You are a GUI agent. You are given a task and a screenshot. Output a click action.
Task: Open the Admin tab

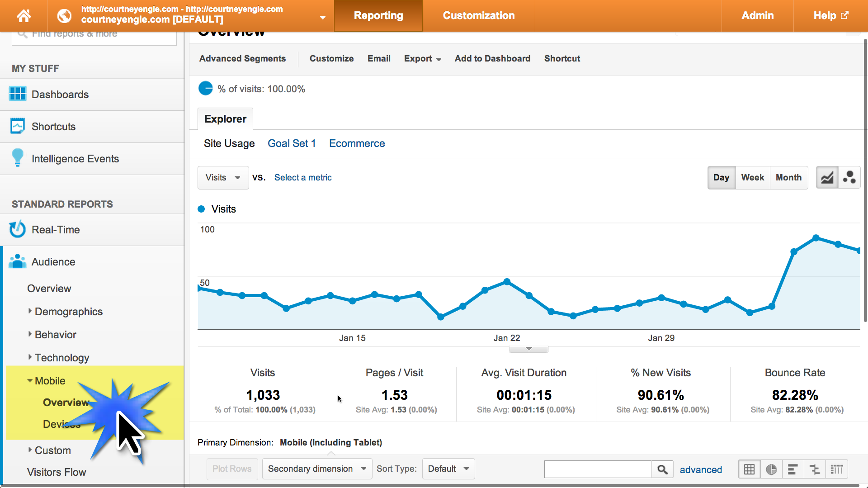(758, 16)
